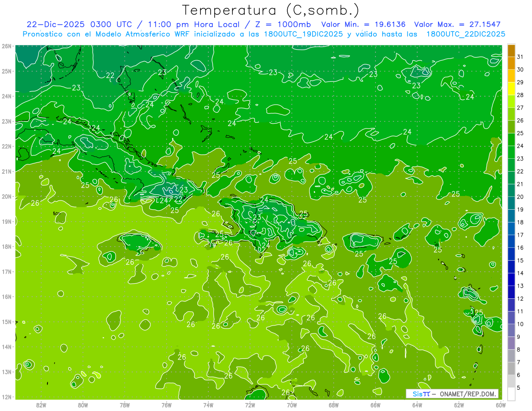
Task: Click the longitude axis label 76W
Action: click(166, 404)
